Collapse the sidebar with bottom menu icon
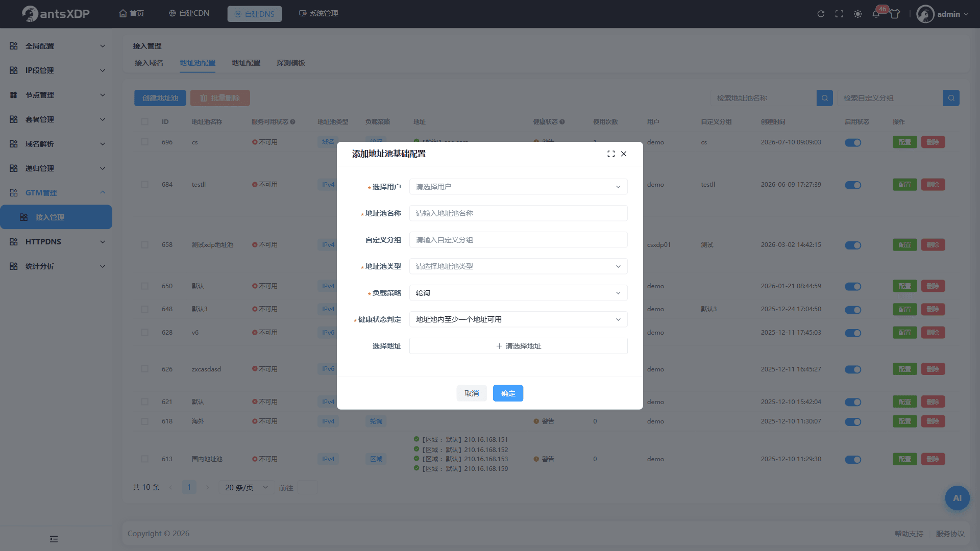The image size is (980, 551). [x=54, y=539]
